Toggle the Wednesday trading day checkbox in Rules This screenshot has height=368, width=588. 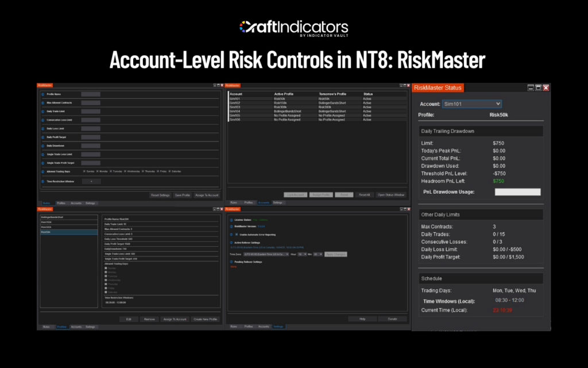125,171
